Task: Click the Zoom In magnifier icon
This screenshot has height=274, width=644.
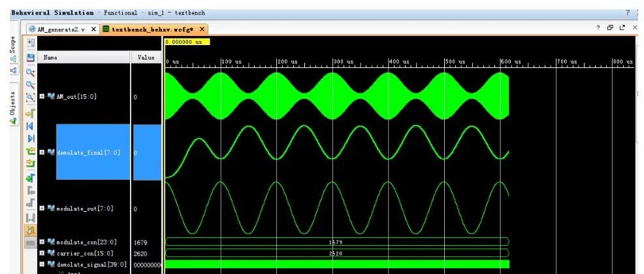Action: pyautogui.click(x=31, y=72)
